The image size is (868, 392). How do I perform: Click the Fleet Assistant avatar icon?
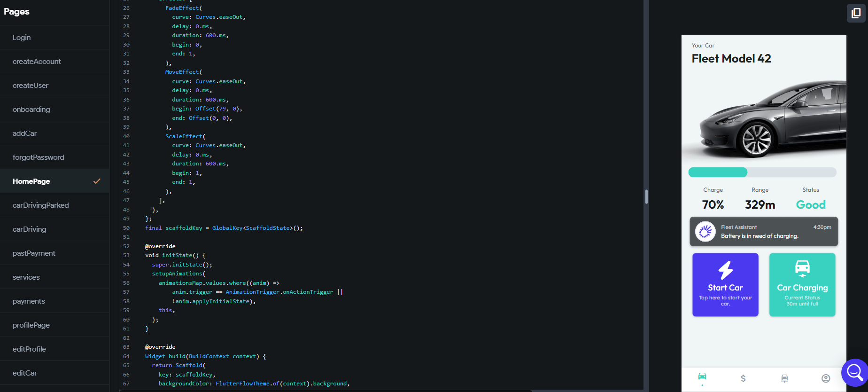point(705,231)
